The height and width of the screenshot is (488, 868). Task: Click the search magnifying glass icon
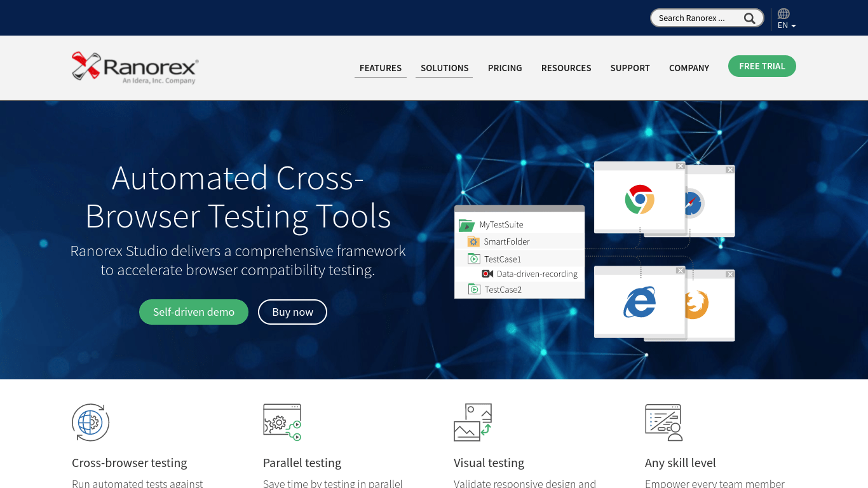point(750,18)
